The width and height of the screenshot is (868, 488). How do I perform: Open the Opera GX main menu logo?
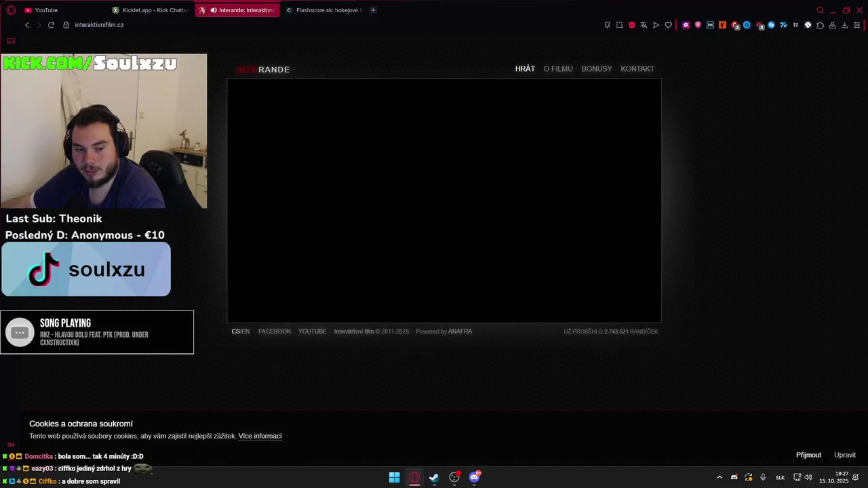tap(11, 10)
